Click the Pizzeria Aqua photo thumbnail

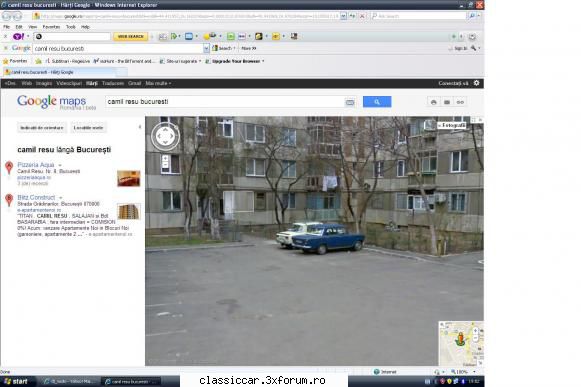[x=129, y=178]
